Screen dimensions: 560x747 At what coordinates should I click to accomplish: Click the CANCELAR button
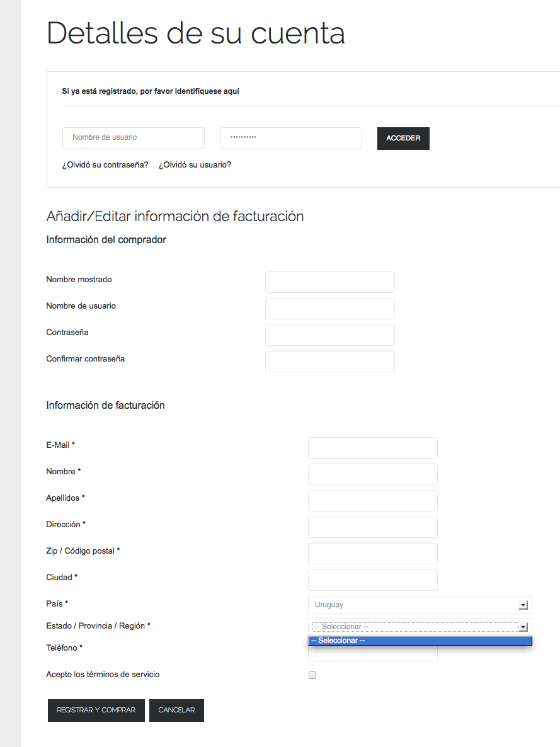176,710
